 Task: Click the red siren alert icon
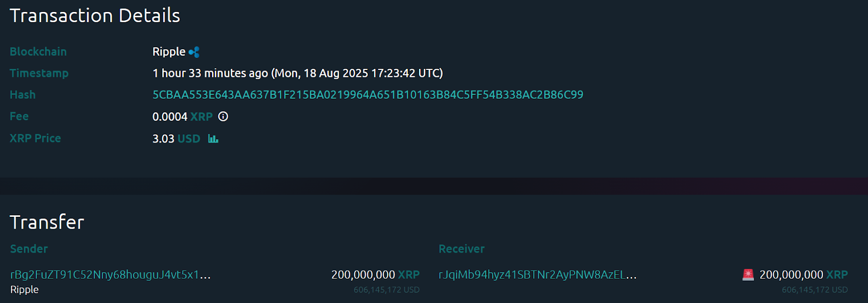(748, 275)
